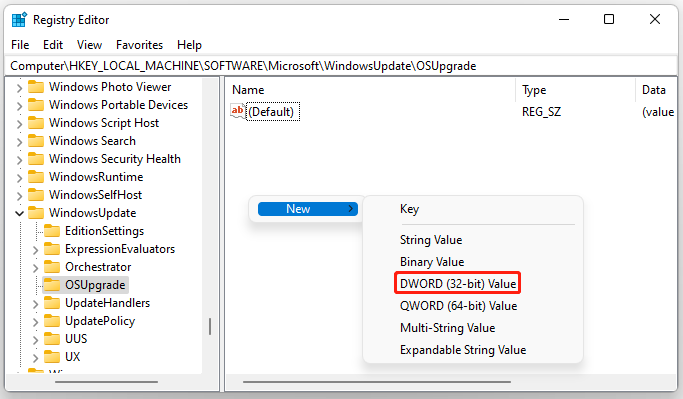The image size is (683, 399).
Task: Click the Windows Portable Devices folder icon
Action: pyautogui.click(x=36, y=105)
